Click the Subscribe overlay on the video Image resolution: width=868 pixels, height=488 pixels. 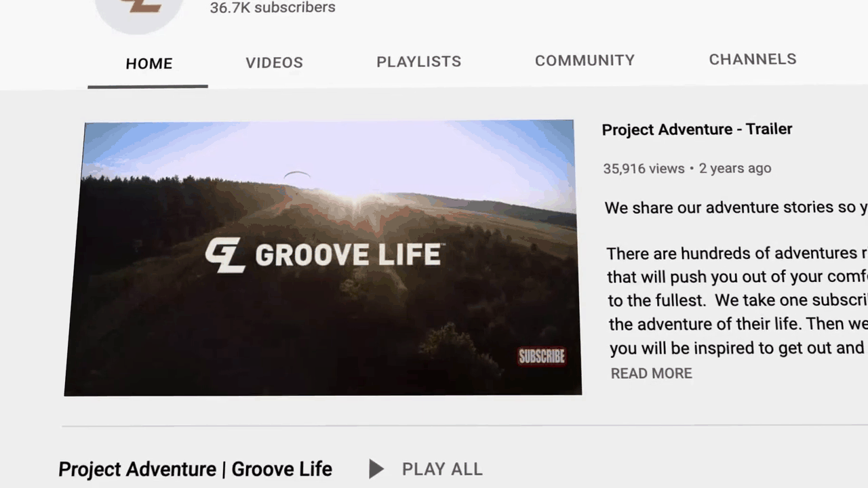click(541, 357)
